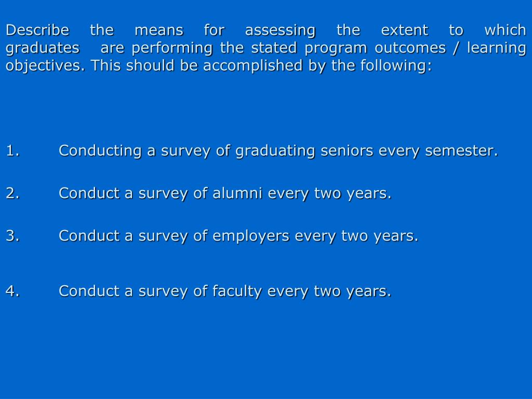The height and width of the screenshot is (399, 532).
Task: Click the 'survey of faculty' line
Action: click(225, 292)
